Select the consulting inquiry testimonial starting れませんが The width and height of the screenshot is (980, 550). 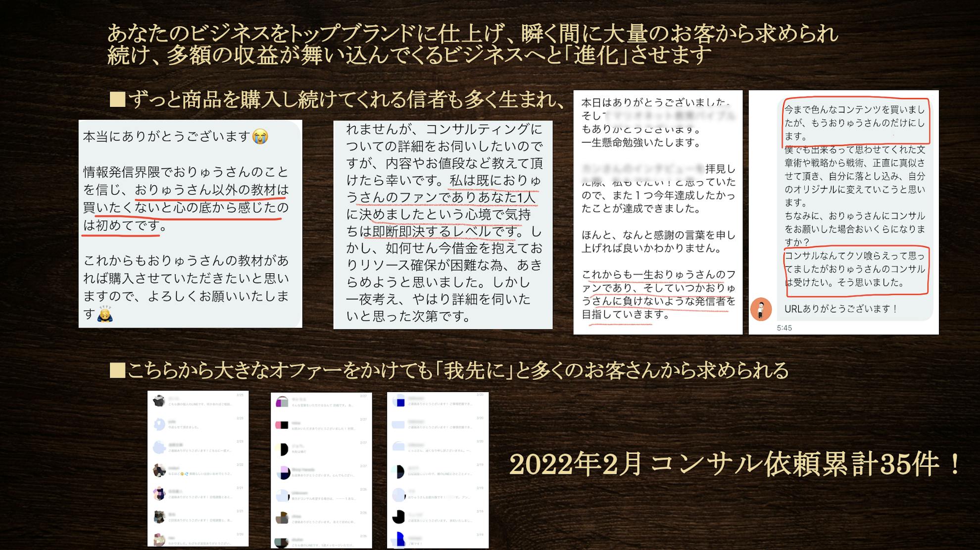[443, 225]
